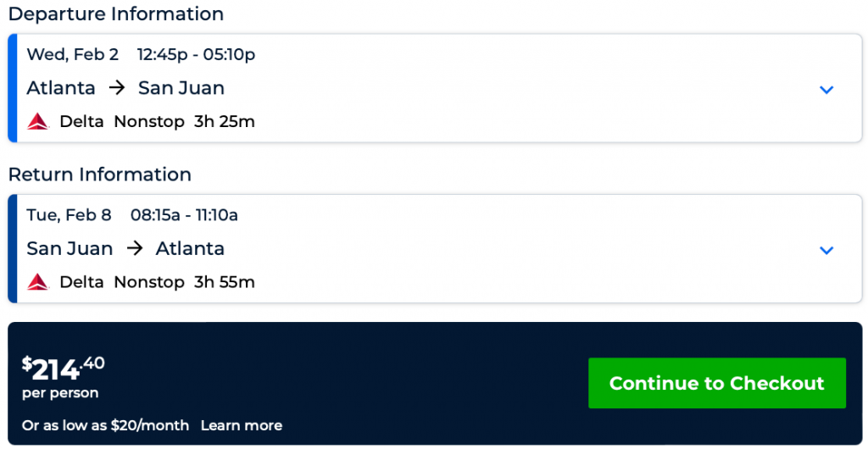Click the arrow between Atlanta and San Juan

pos(117,88)
